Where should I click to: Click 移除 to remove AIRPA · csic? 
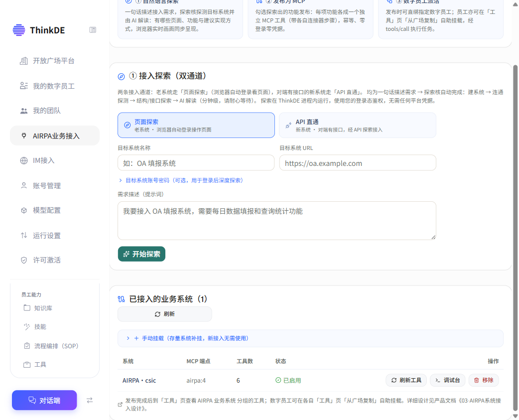[484, 380]
